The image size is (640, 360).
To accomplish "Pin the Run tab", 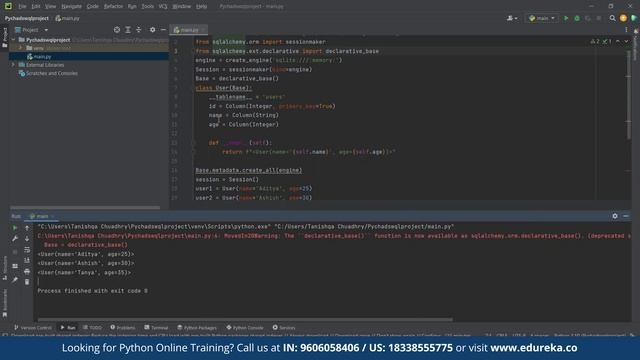I will (15, 280).
